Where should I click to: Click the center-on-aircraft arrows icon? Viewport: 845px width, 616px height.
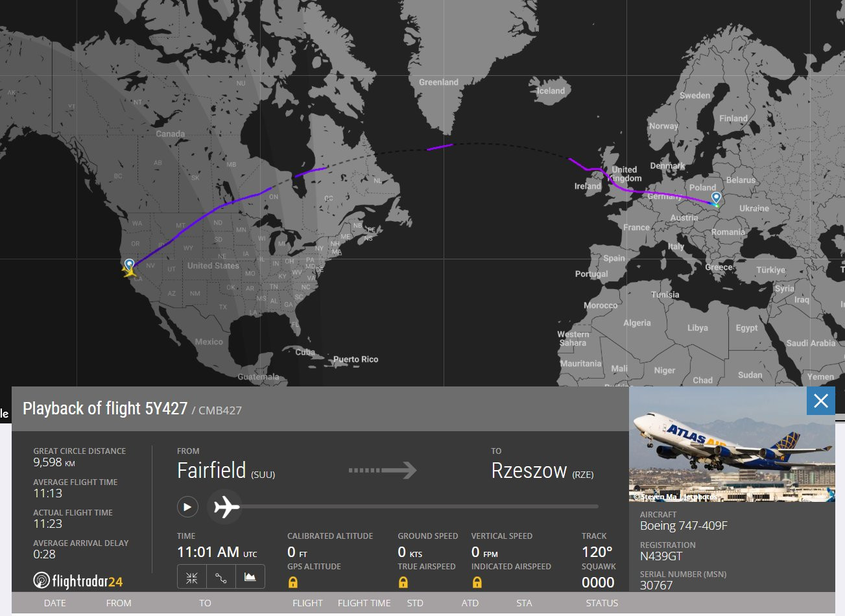(x=192, y=577)
